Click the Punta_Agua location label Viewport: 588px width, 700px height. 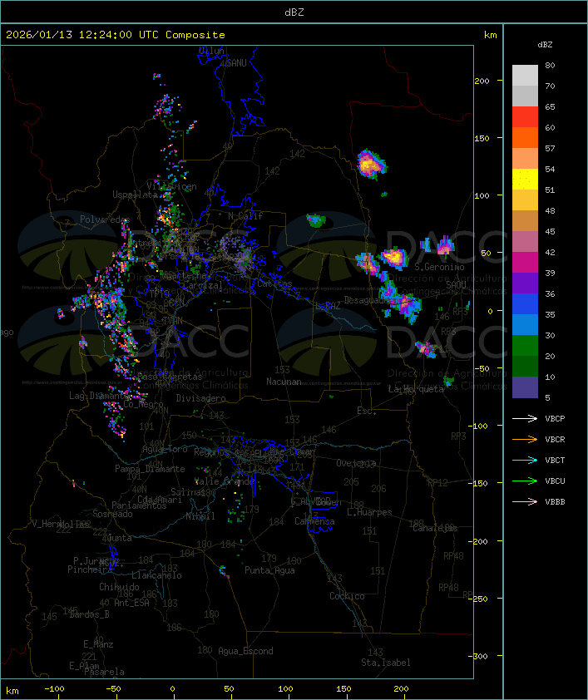(269, 571)
